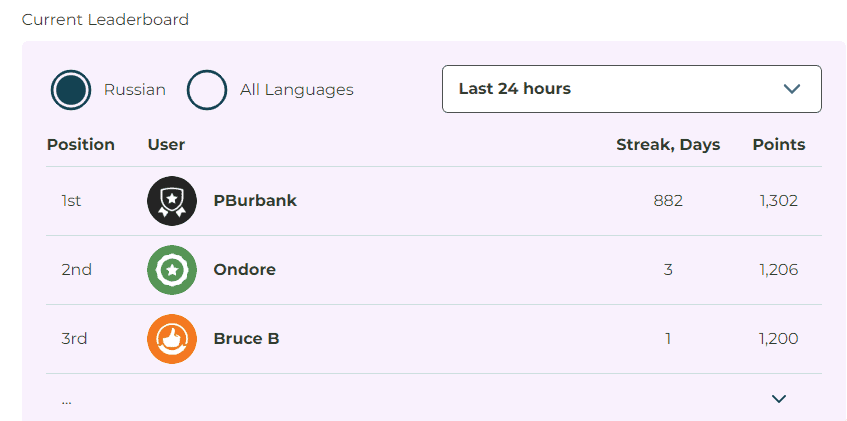Click the 1st position row label
Image resolution: width=847 pixels, height=421 pixels.
pyautogui.click(x=71, y=201)
